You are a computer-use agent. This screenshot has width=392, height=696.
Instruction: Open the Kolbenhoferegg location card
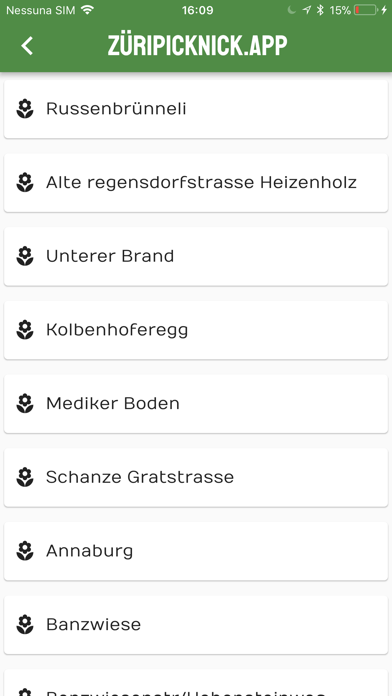click(x=196, y=330)
